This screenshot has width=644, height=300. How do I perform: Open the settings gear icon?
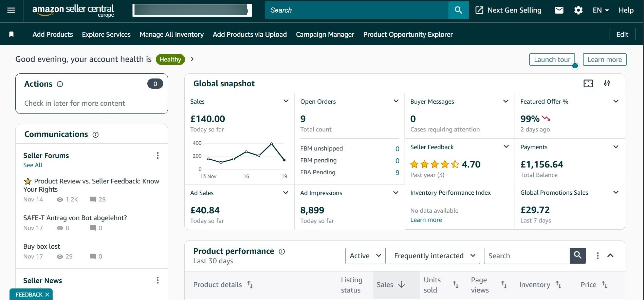[578, 10]
